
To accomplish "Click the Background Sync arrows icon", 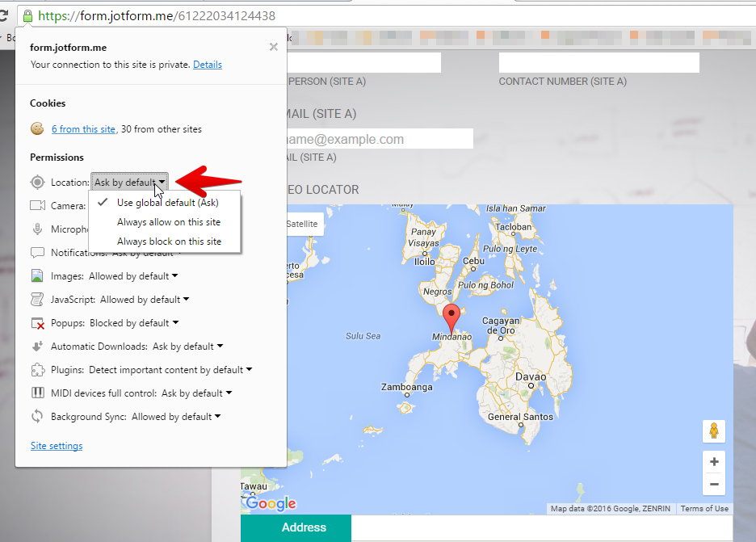I will [x=37, y=417].
